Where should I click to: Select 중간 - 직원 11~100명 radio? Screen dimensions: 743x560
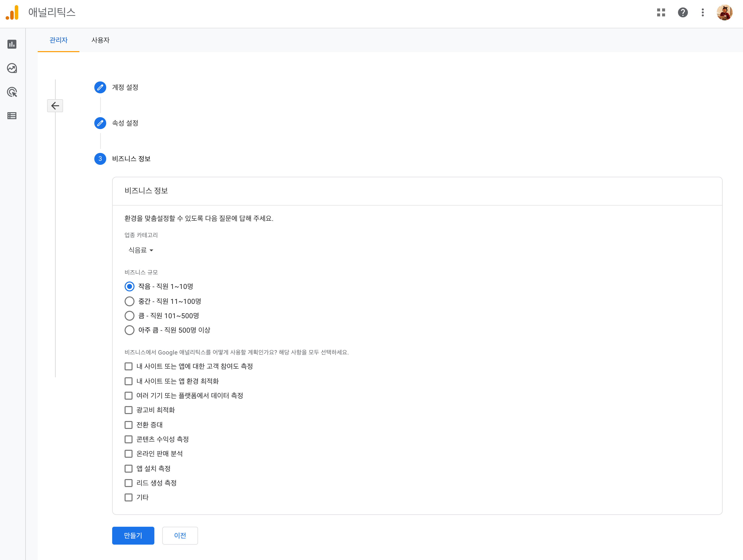tap(129, 301)
